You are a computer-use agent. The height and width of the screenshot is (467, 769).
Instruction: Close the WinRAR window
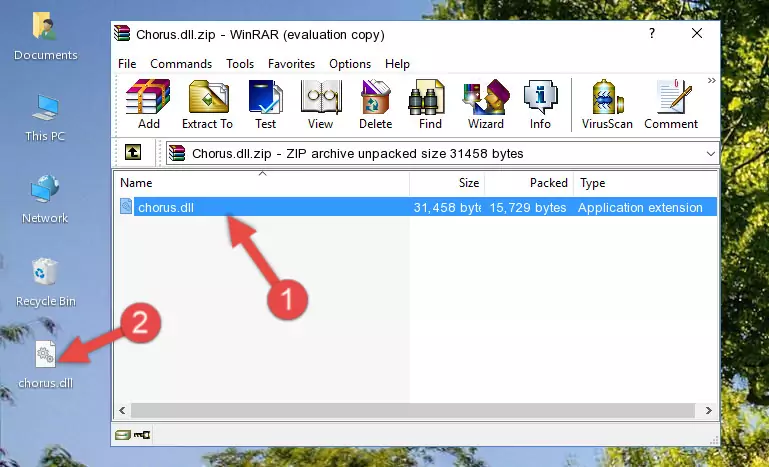(696, 33)
